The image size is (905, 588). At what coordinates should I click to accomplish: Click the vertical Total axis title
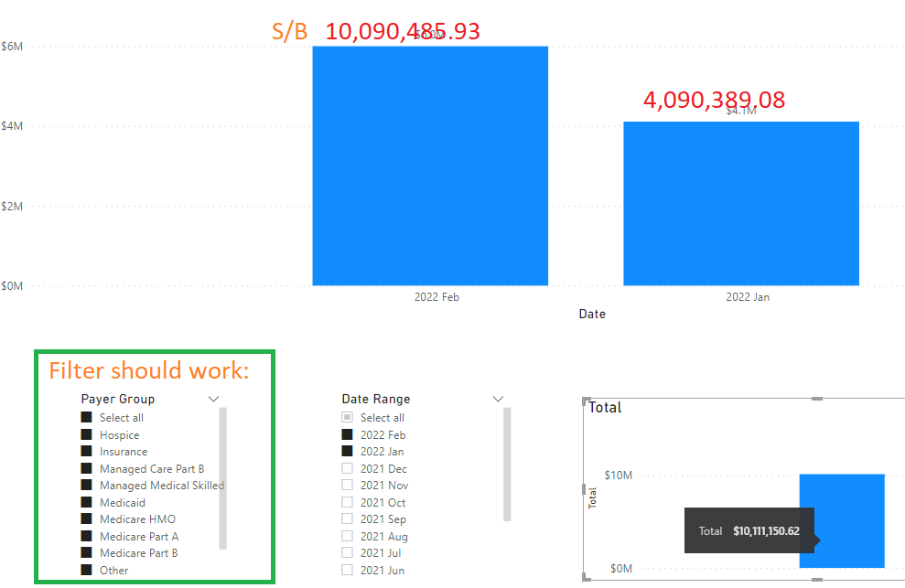[x=592, y=497]
